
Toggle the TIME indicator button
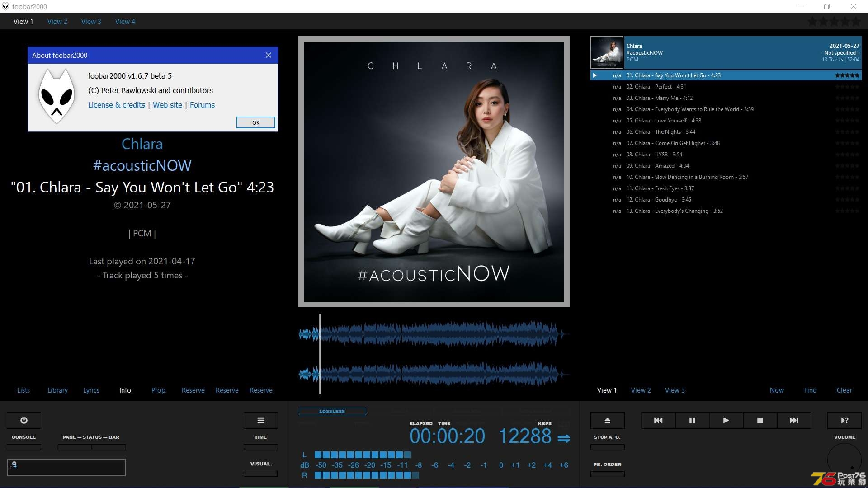pyautogui.click(x=261, y=447)
